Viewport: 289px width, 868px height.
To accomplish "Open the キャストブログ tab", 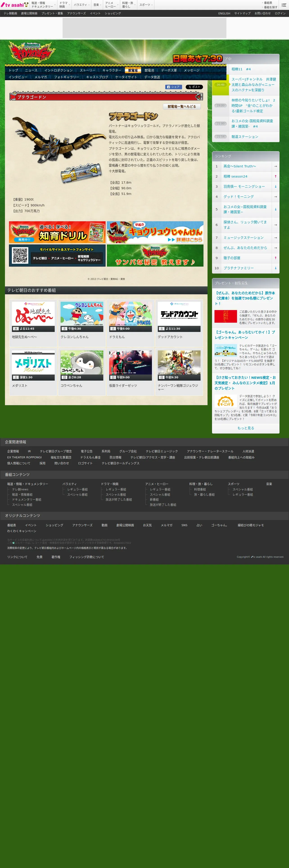I will tap(97, 77).
